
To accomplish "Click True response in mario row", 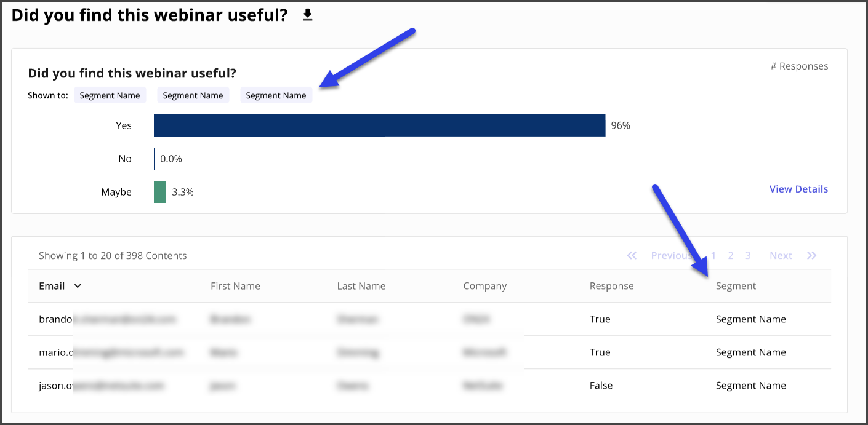I will tap(600, 352).
